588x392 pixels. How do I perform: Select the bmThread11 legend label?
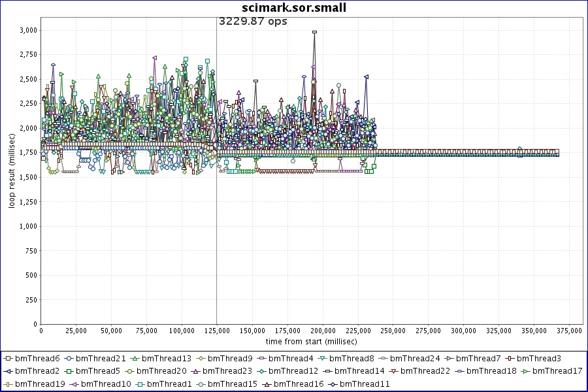click(x=365, y=384)
